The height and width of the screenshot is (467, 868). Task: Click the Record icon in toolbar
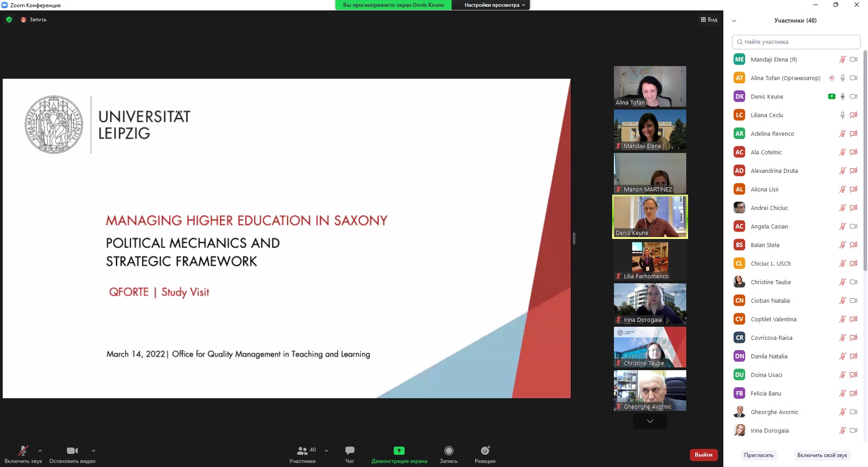[x=448, y=451]
